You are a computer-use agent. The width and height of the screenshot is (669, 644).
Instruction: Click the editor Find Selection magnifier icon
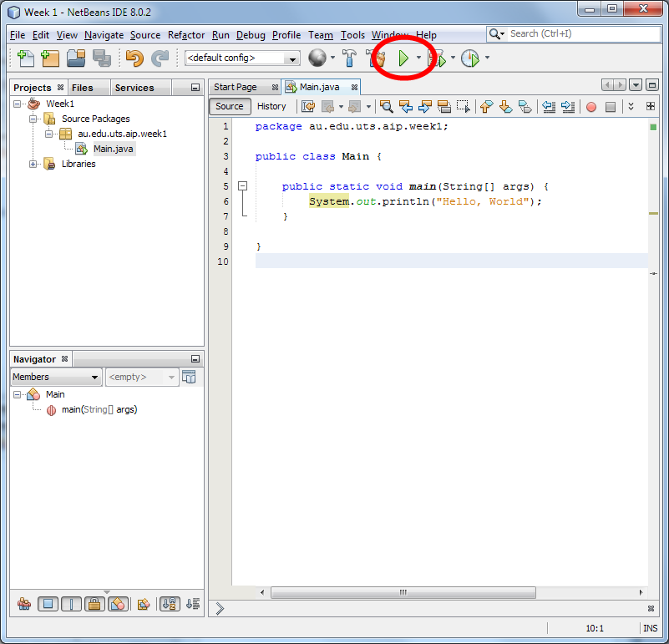(x=386, y=107)
